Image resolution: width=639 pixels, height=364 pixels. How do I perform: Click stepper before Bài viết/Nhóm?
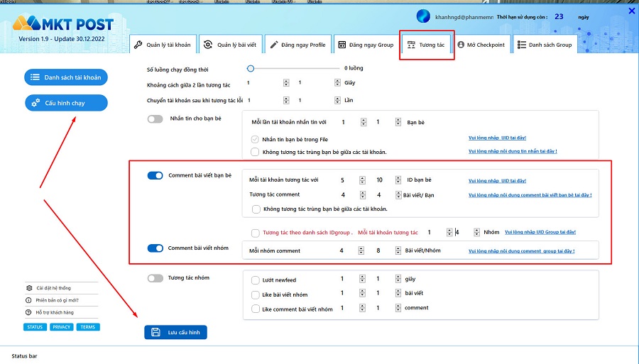[x=398, y=250]
